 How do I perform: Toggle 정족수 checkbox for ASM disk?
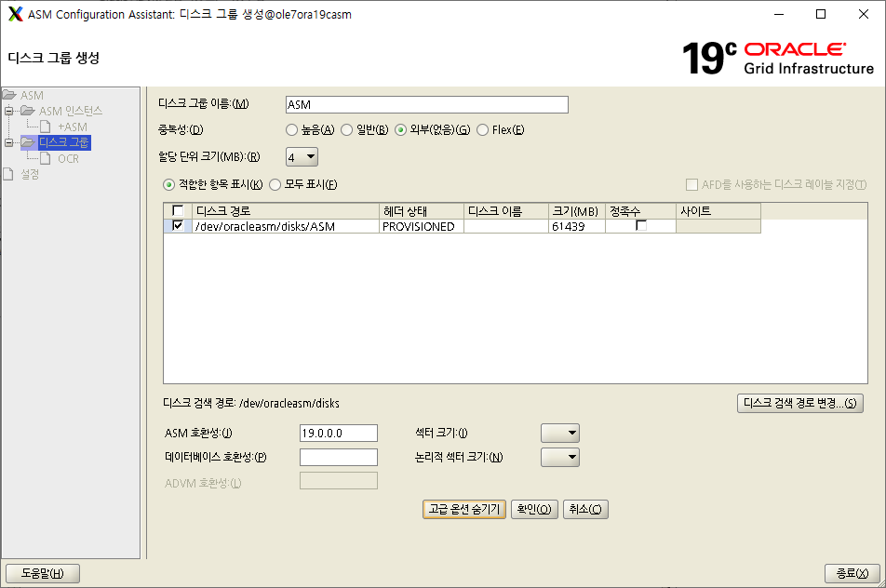pos(640,226)
